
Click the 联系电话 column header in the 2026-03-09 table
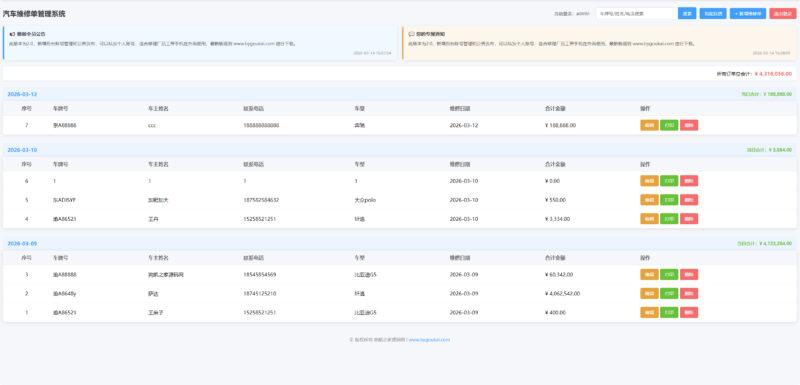pos(254,258)
